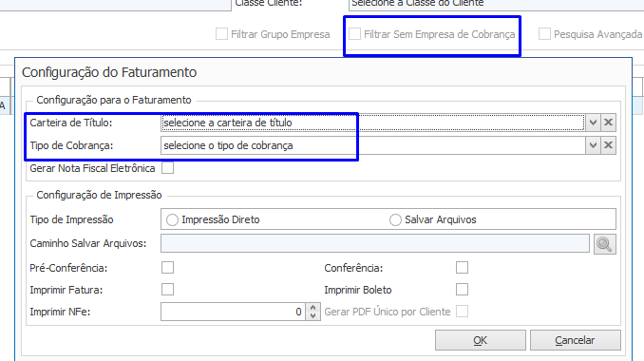Increase the Imprimir NFe value with up arrow
Viewport: 644px width, 361px height.
pyautogui.click(x=313, y=307)
